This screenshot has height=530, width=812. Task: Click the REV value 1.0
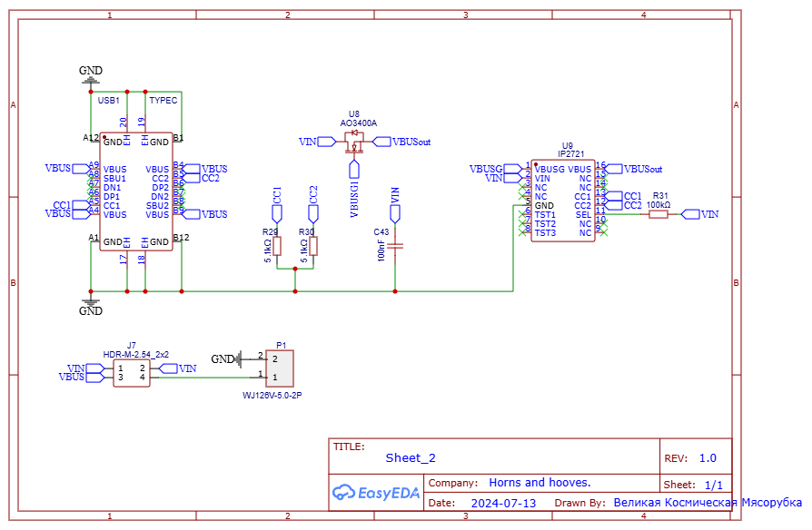click(707, 458)
